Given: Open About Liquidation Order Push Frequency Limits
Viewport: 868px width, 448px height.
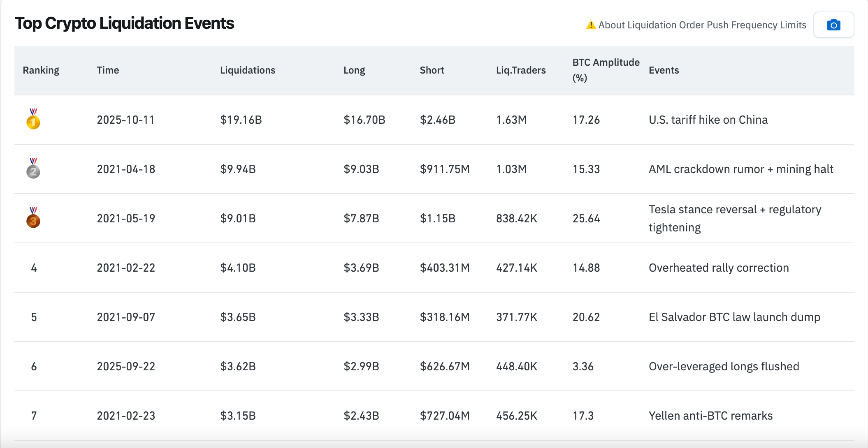Looking at the screenshot, I should [x=702, y=25].
